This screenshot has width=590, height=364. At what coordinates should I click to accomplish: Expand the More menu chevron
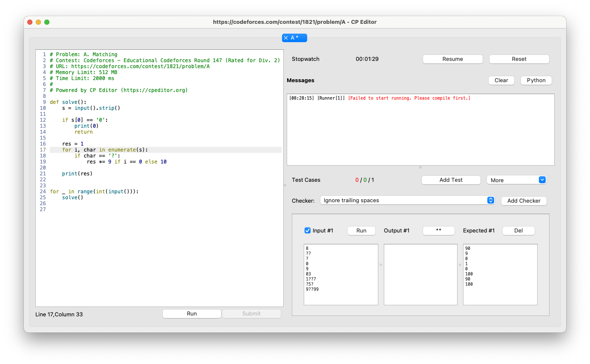coord(542,180)
